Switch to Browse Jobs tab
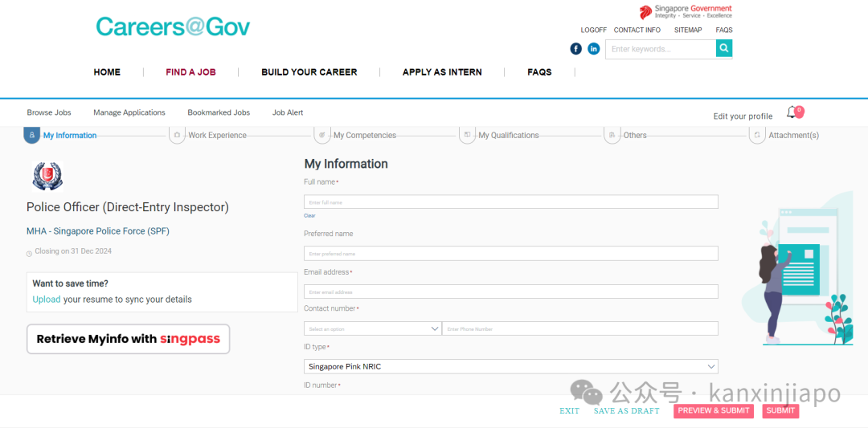Image resolution: width=868 pixels, height=428 pixels. pyautogui.click(x=49, y=112)
